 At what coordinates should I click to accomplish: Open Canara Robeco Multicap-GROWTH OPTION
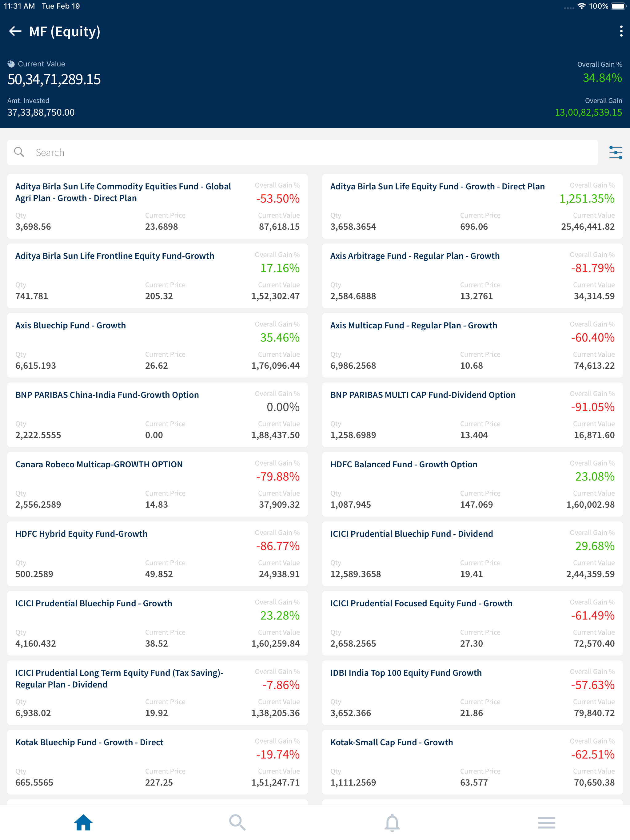157,484
